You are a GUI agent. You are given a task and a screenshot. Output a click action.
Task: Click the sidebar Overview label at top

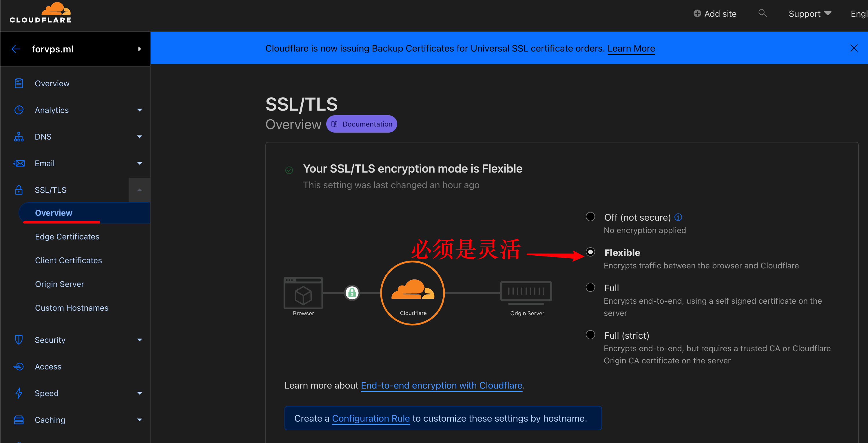point(52,83)
